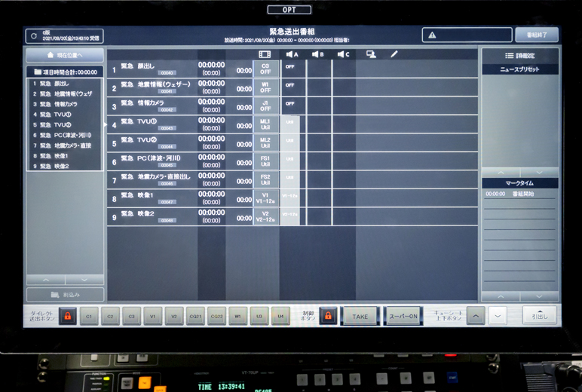Select the CG21 direct source button
Screen dimensions: 582x392
(195, 317)
